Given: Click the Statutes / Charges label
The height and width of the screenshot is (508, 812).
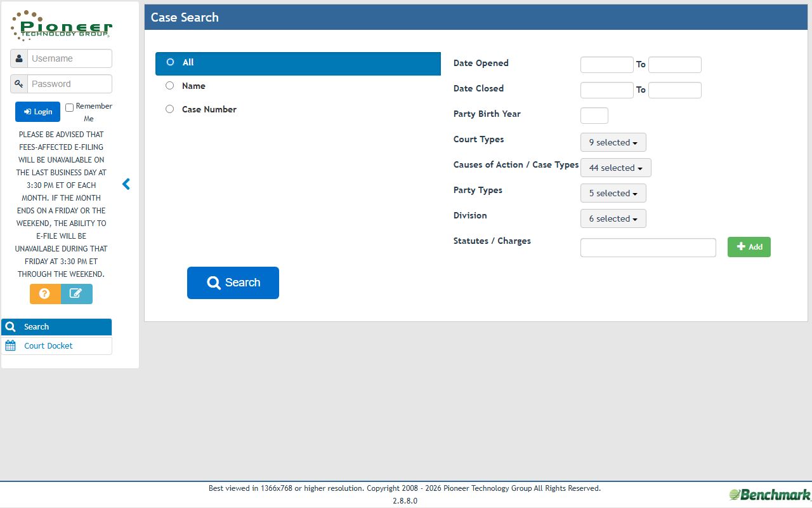Looking at the screenshot, I should 492,241.
